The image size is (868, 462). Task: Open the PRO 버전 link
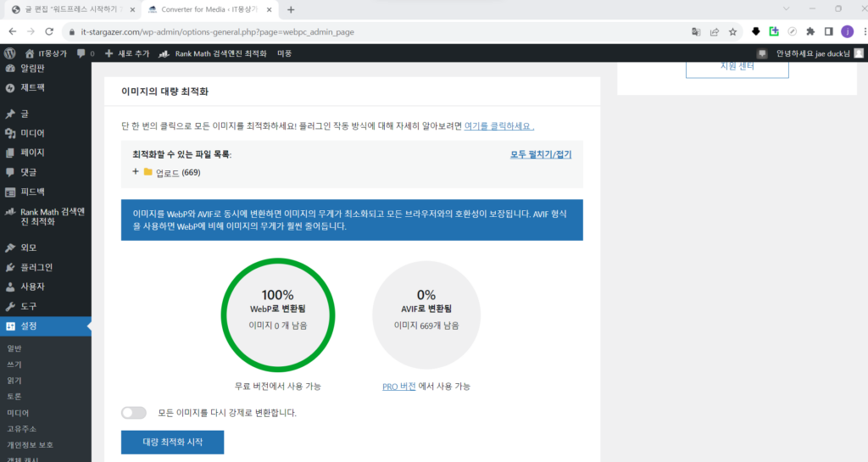pos(398,387)
